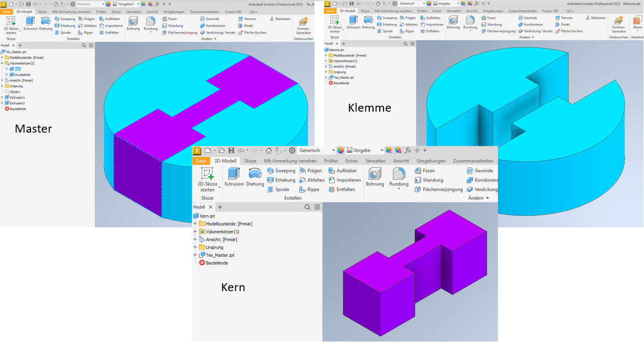
Task: Select Bauteilende in Kern browser
Action: pyautogui.click(x=213, y=263)
